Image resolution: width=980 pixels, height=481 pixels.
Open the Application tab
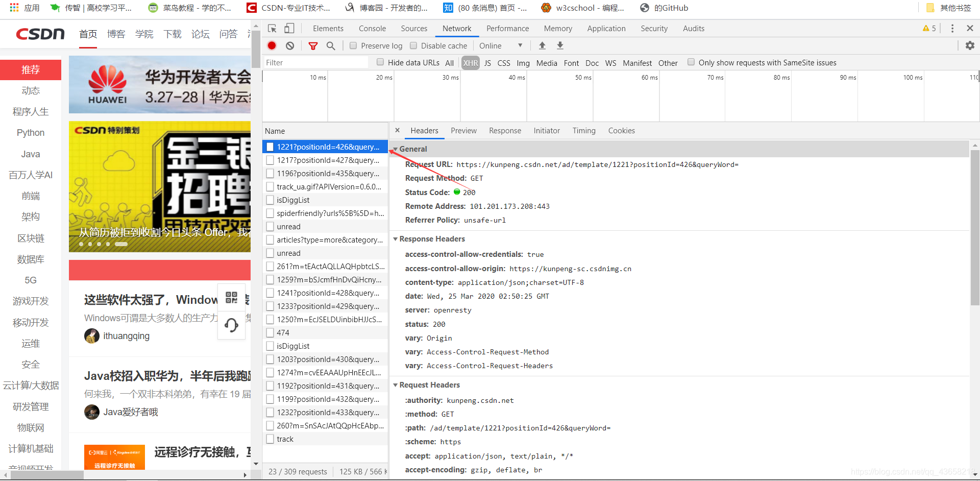[606, 29]
